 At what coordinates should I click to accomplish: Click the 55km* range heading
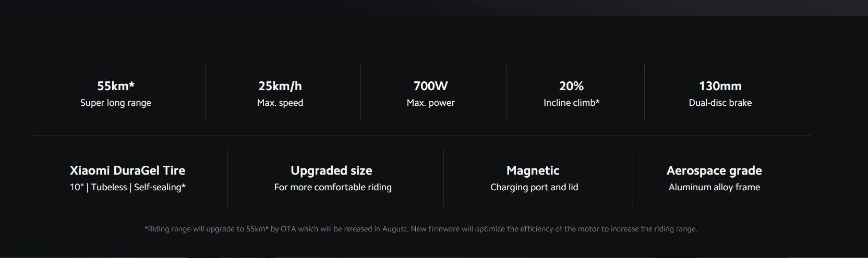click(116, 86)
